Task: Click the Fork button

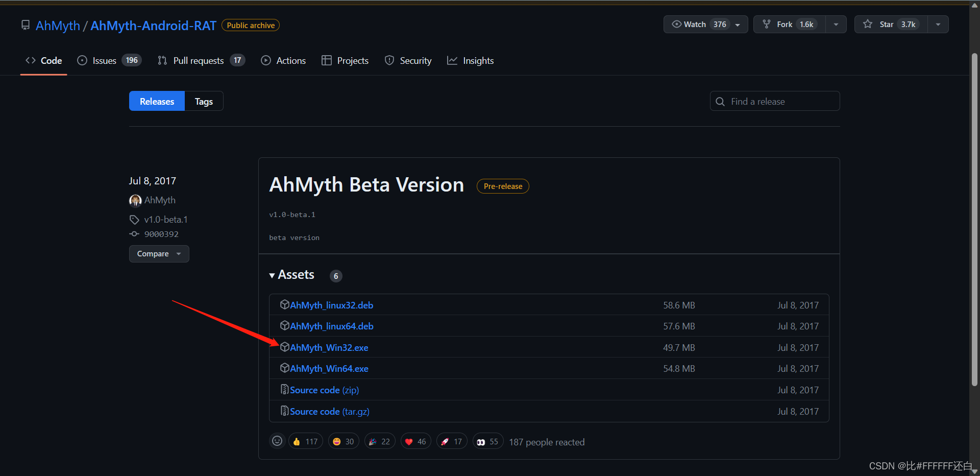Action: point(790,25)
